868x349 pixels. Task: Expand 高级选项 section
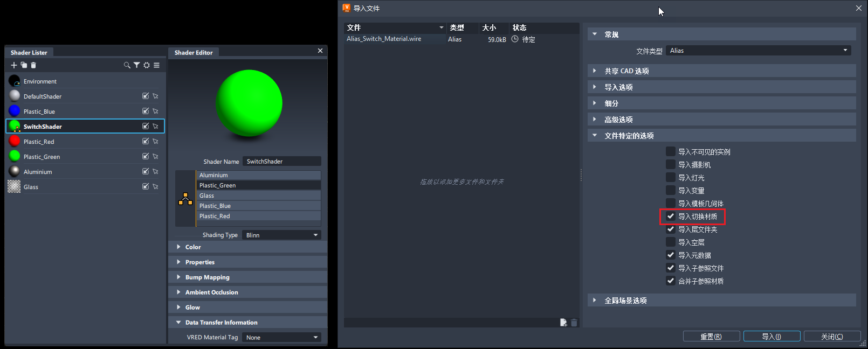pos(721,119)
